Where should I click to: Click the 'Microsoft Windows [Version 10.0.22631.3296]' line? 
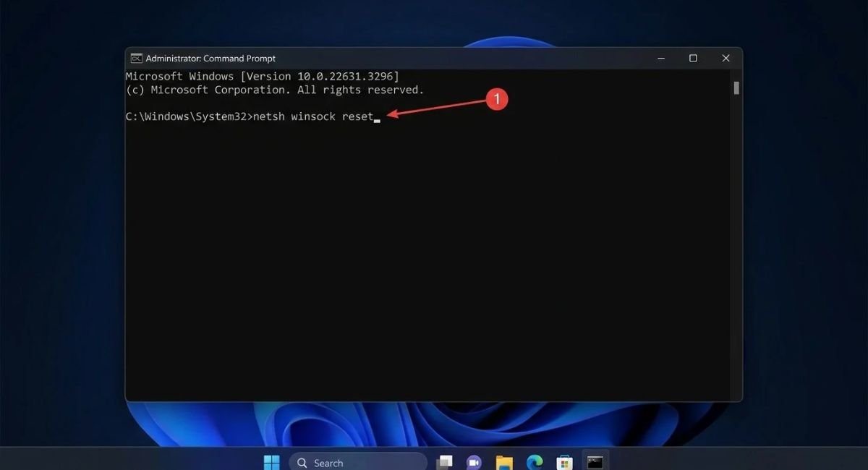(x=262, y=76)
